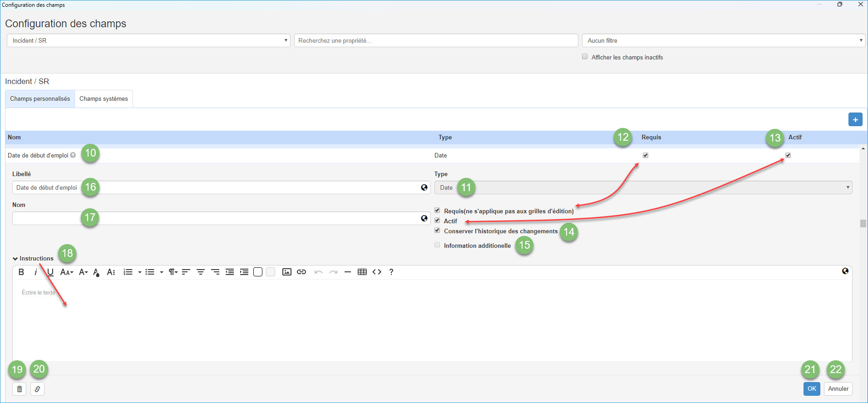
Task: Click the globe icon in Libellé field
Action: [x=424, y=187]
